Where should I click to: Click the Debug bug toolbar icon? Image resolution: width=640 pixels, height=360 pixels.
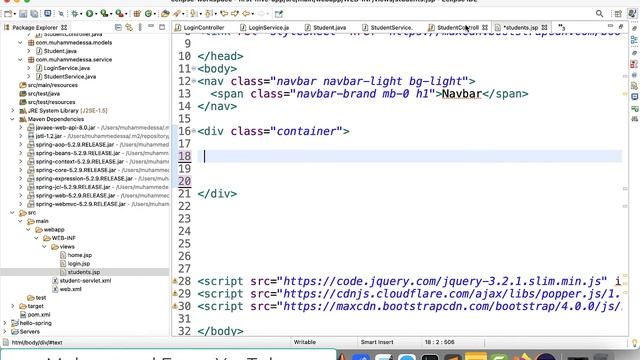(74, 13)
